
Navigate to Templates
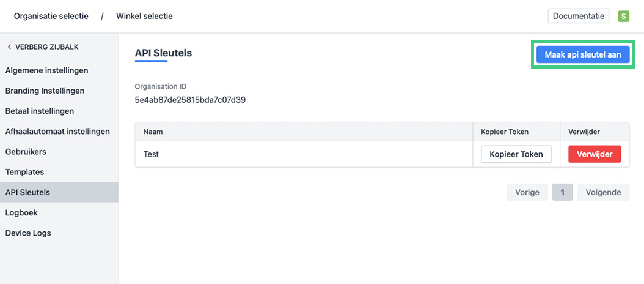click(x=24, y=172)
